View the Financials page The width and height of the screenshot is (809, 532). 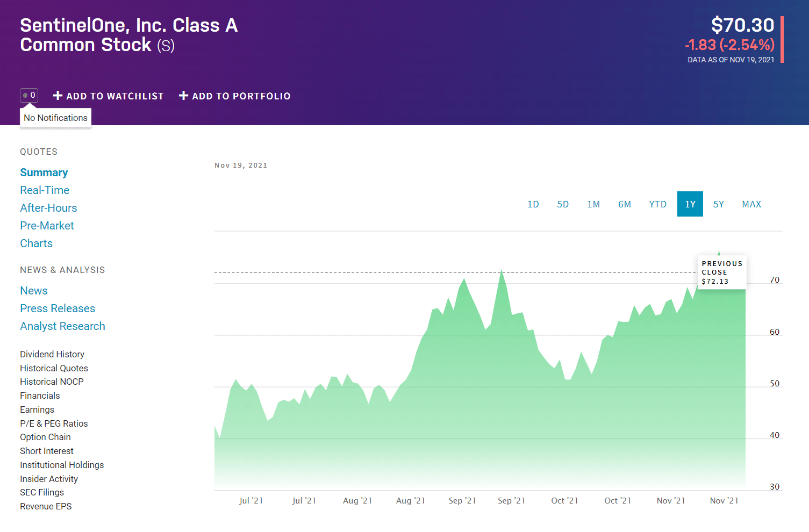pos(40,396)
